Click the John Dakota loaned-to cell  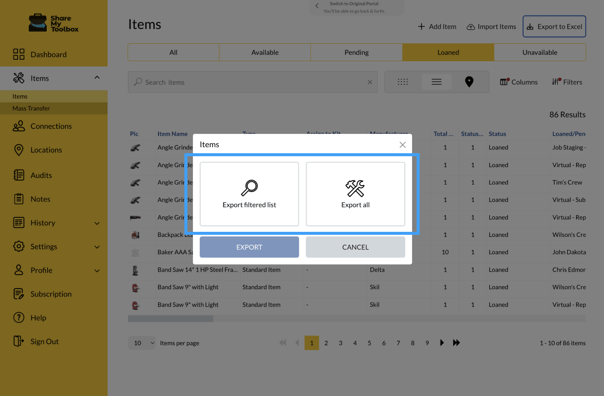[x=569, y=252]
